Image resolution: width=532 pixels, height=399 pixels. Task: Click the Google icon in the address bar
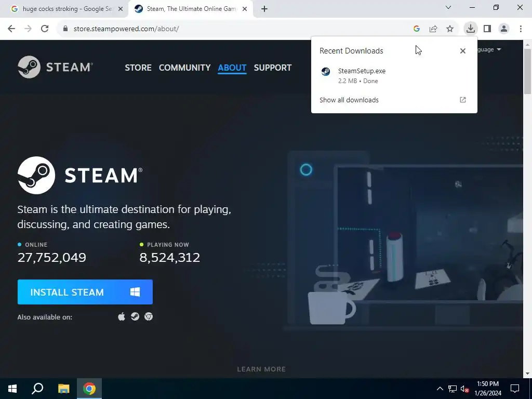417,29
